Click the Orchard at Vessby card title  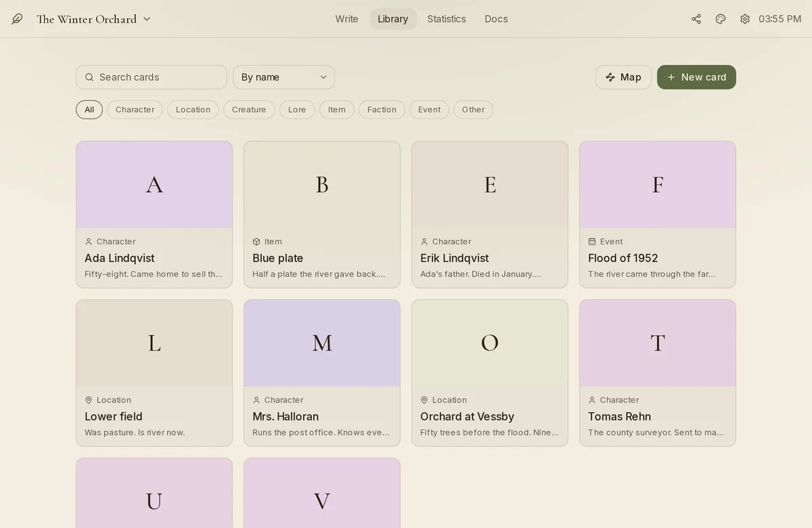(468, 416)
